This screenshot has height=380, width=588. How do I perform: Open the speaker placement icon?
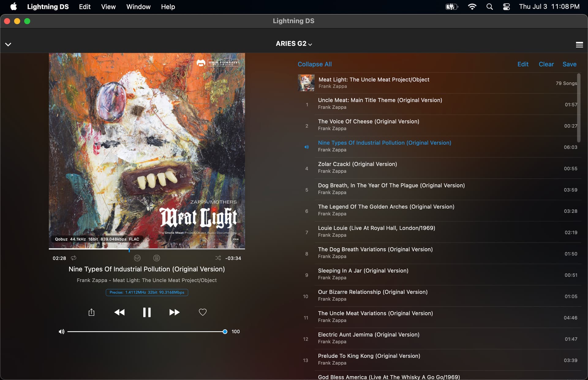tap(156, 258)
